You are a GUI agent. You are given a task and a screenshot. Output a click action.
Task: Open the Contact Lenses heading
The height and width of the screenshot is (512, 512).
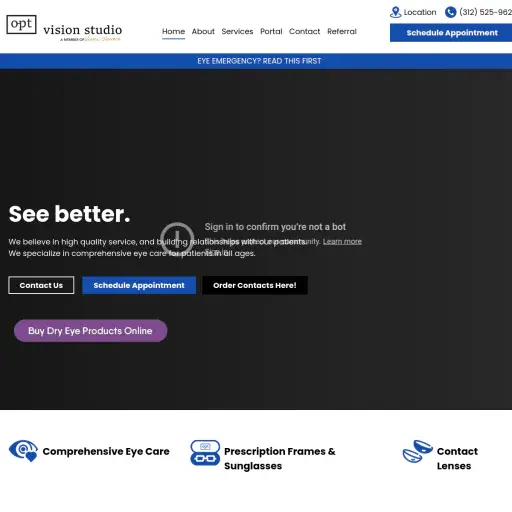[457, 458]
